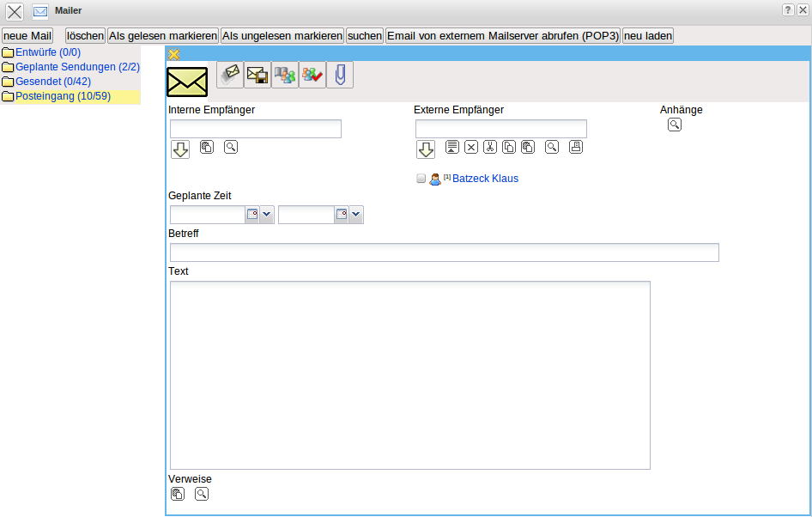Select the Geplante Sendungen (2/2) folder
812x517 pixels.
(x=77, y=67)
